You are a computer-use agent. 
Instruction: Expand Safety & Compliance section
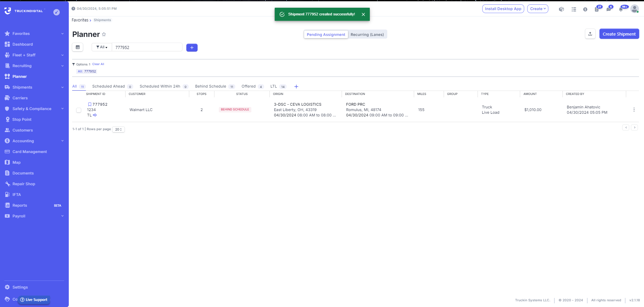[62, 109]
